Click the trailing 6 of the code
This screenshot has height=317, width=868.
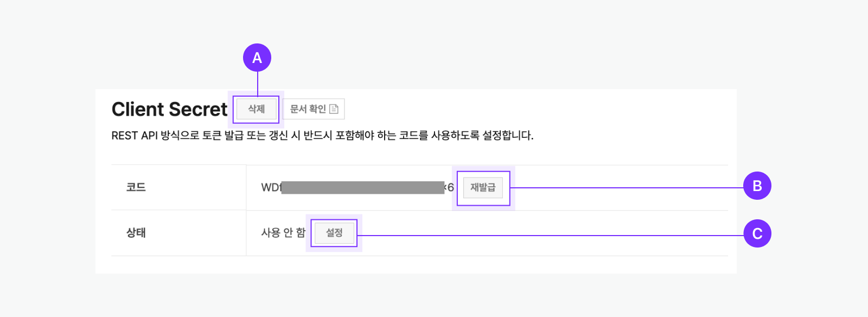point(451,188)
